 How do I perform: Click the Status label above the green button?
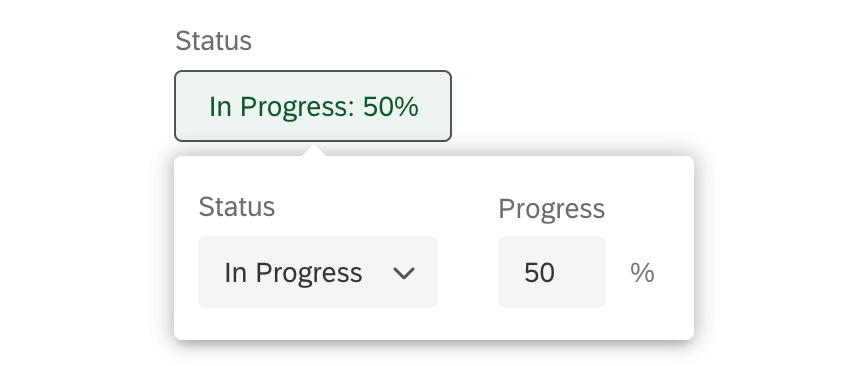tap(214, 41)
